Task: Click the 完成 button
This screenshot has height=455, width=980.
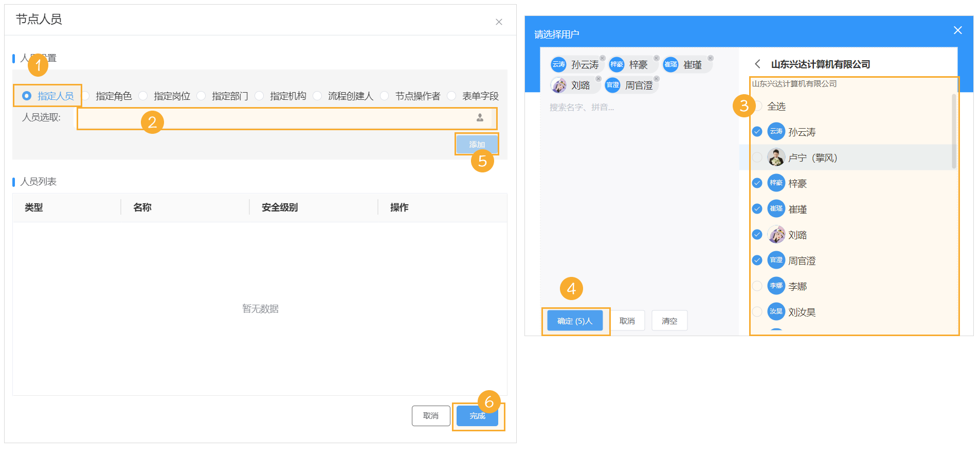Action: (x=477, y=416)
